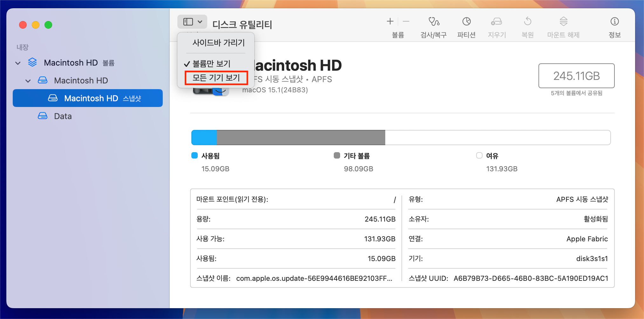644x319 pixels.
Task: Click the 사용됨 legend marker
Action: tap(195, 155)
